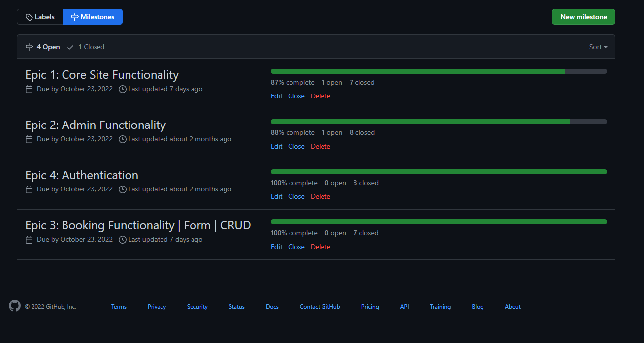Screen dimensions: 644x343
Task: Open Epic 3: Booking Functionality milestone
Action: tap(138, 225)
